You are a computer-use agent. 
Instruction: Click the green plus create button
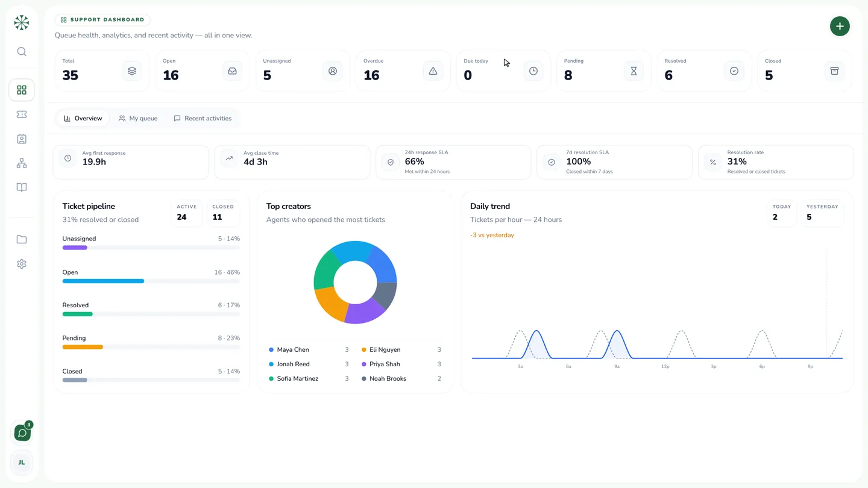click(840, 27)
